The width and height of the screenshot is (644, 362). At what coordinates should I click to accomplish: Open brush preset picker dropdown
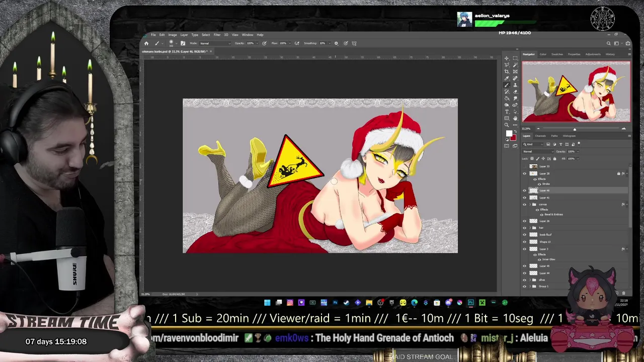pyautogui.click(x=176, y=43)
